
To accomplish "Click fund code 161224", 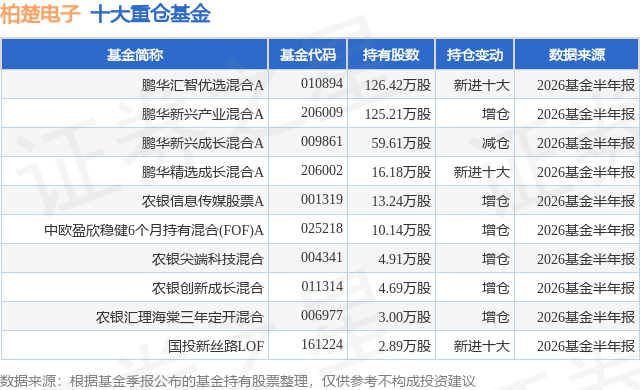I will (322, 344).
